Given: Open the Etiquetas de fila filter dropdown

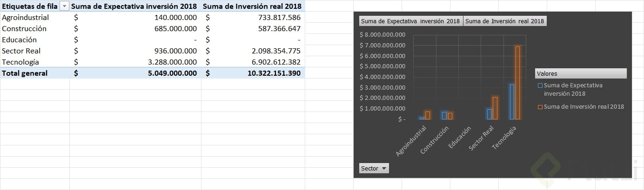Looking at the screenshot, I should click(64, 7).
